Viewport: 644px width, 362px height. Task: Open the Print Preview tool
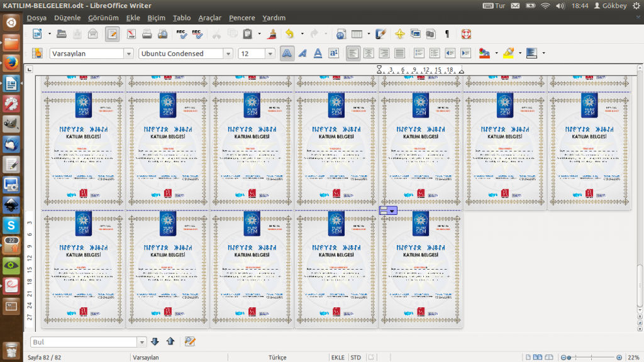coord(162,34)
